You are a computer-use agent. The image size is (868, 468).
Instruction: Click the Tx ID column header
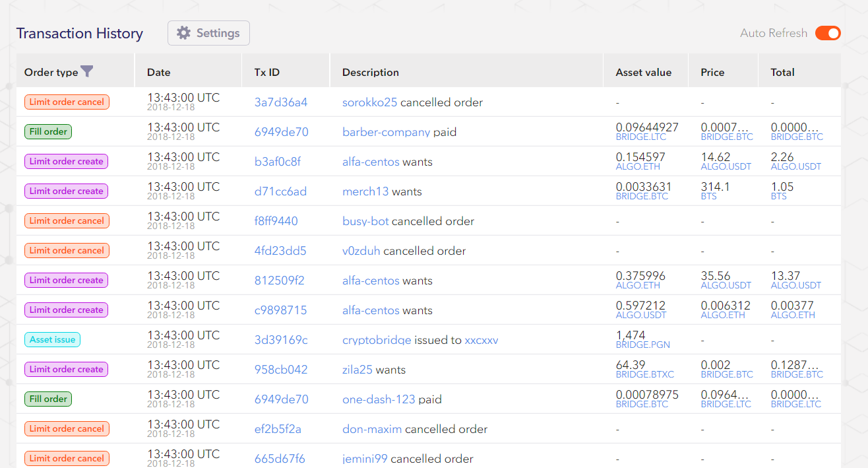tap(266, 72)
